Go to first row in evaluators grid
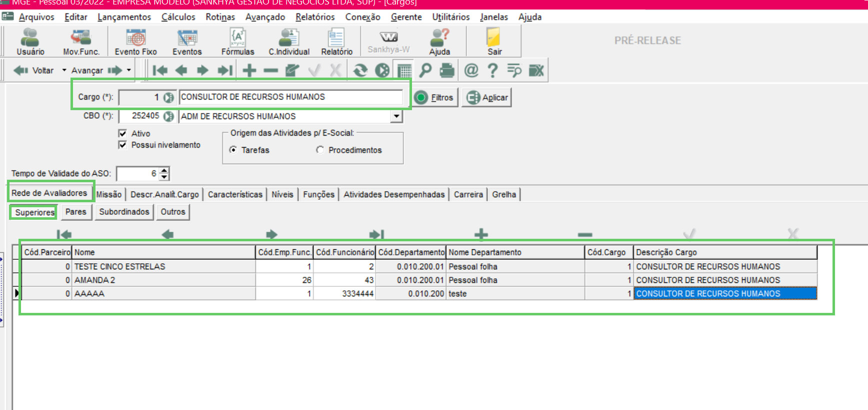 (x=64, y=234)
